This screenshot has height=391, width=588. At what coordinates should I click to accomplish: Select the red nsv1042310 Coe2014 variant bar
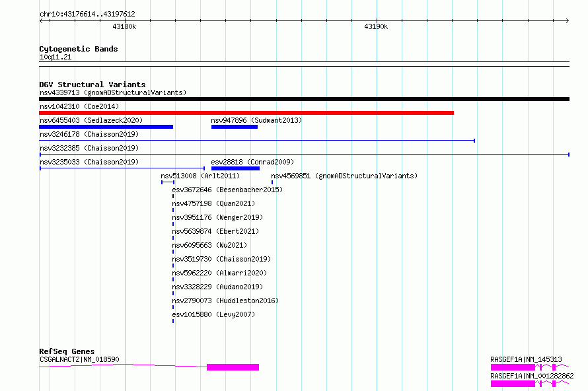tap(246, 113)
